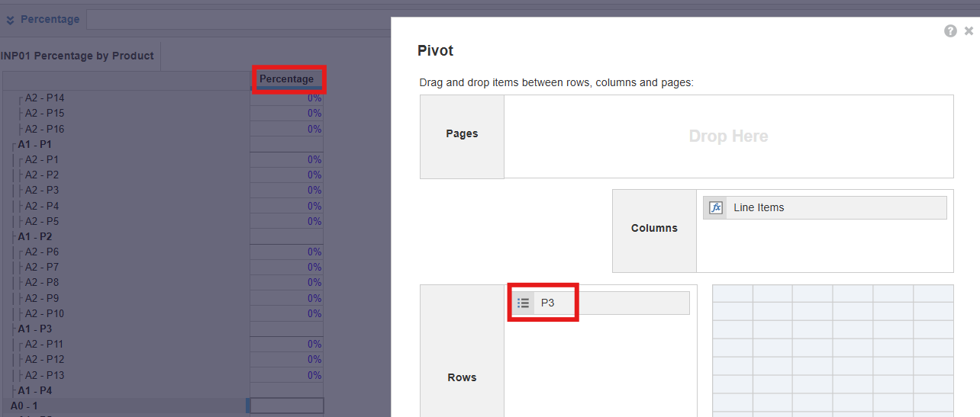The image size is (980, 417).
Task: Close the Pivot dialog
Action: click(969, 31)
